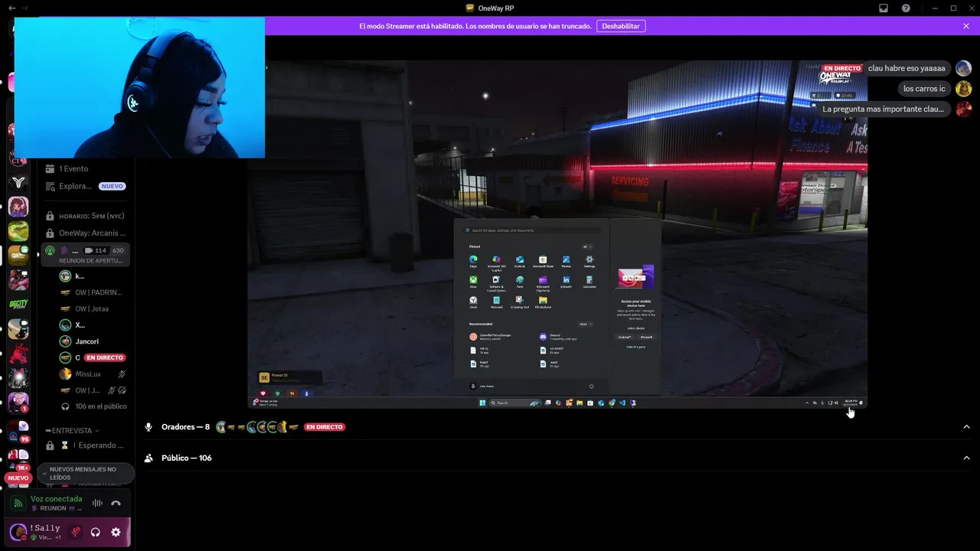Jump to new servers via NUEVO pill
Viewport: 980px width, 551px height.
coord(18,478)
